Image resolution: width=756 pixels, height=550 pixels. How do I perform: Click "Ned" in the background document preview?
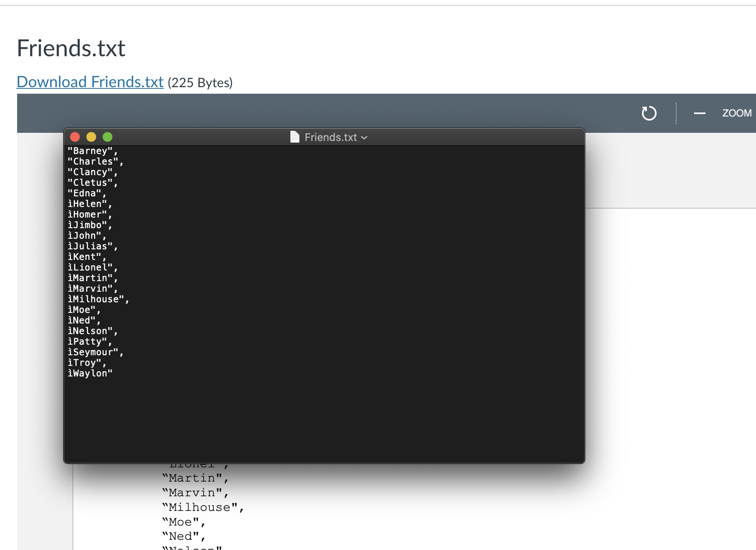coord(184,537)
